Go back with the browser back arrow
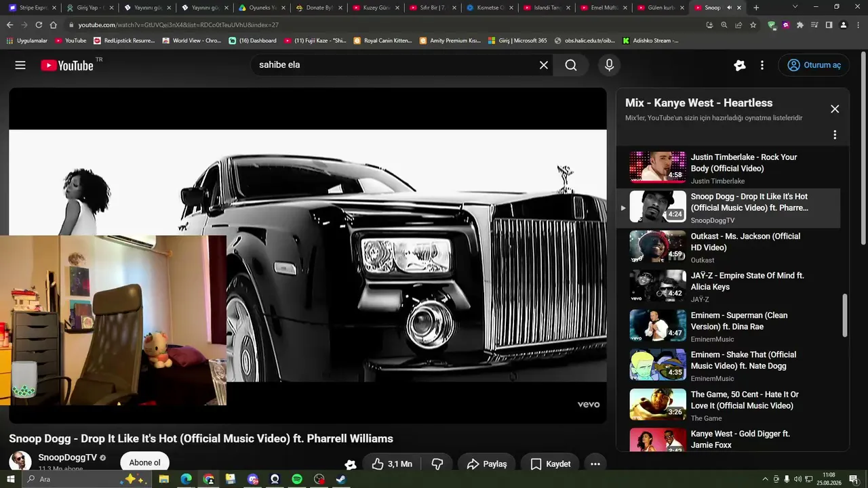The image size is (868, 488). pyautogui.click(x=9, y=25)
